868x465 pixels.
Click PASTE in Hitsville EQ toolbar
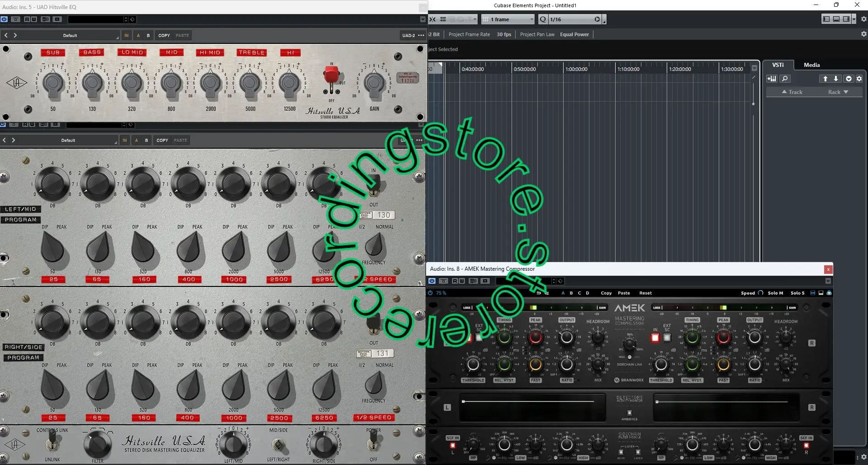[x=182, y=35]
